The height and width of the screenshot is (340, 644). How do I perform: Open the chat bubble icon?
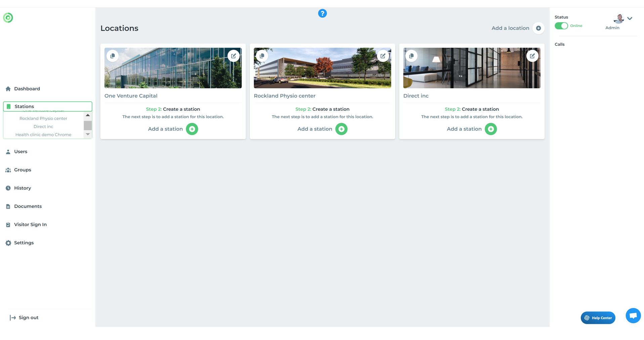click(x=633, y=315)
